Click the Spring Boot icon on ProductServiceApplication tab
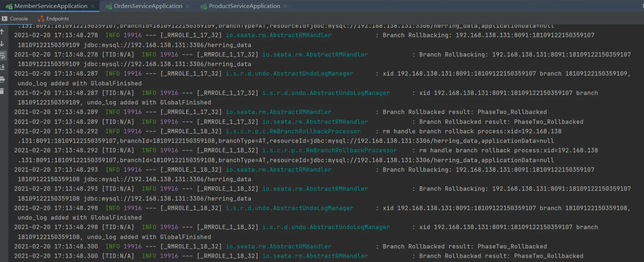644x262 pixels. pyautogui.click(x=204, y=6)
